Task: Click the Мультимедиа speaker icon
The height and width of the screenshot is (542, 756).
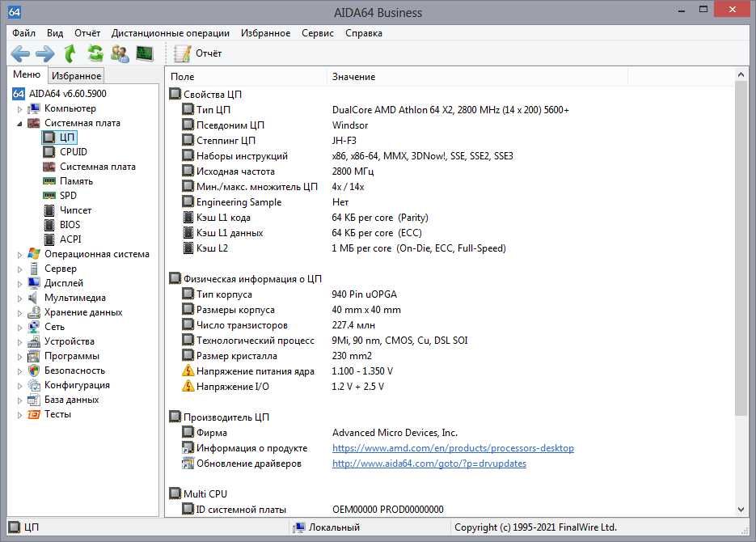Action: pyautogui.click(x=33, y=298)
